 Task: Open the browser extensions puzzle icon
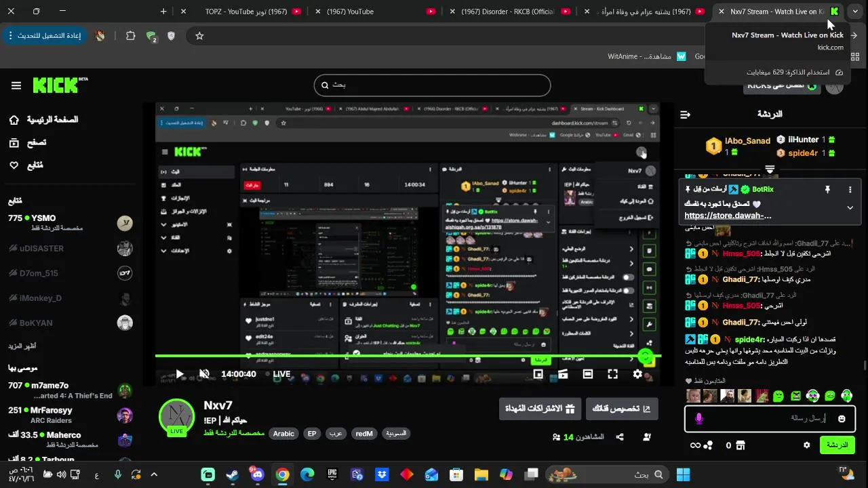pyautogui.click(x=130, y=36)
